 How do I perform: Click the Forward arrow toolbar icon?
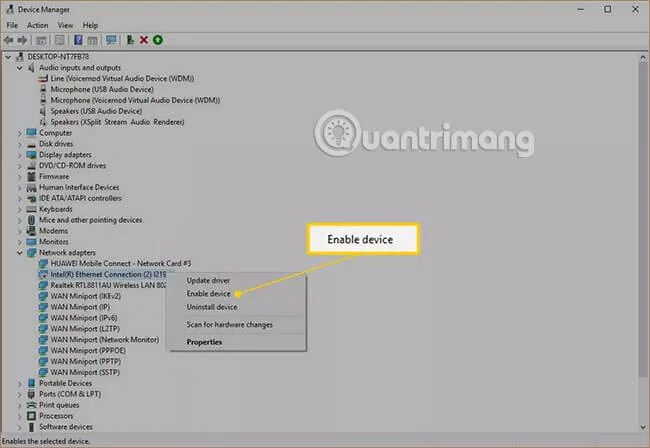tap(22, 40)
